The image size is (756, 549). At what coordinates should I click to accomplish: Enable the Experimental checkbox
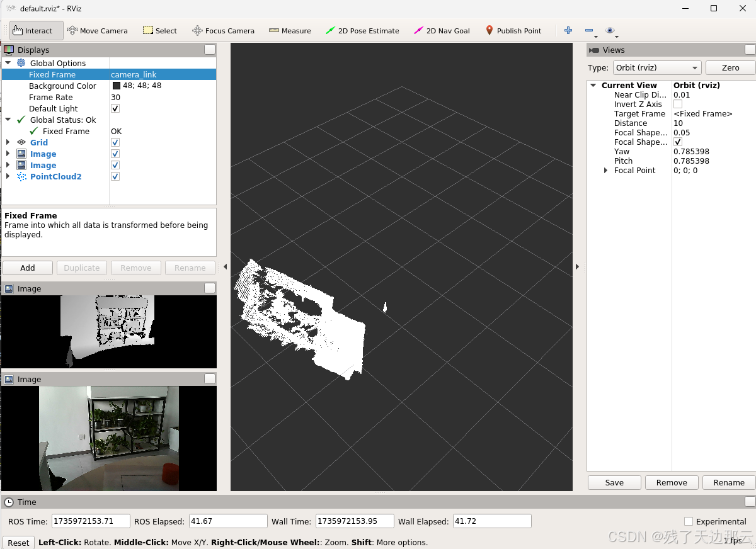[689, 521]
